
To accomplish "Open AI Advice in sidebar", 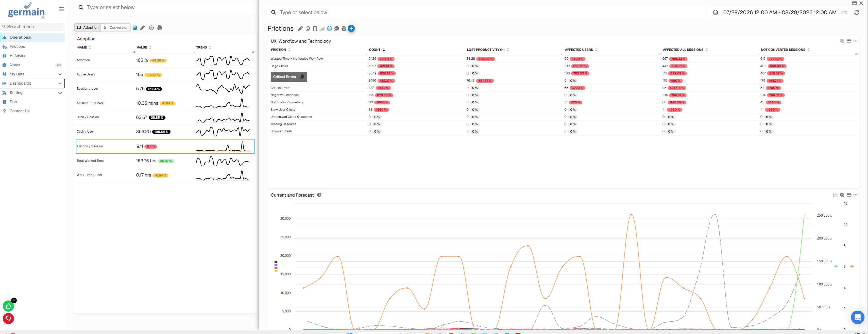I will (x=32, y=56).
